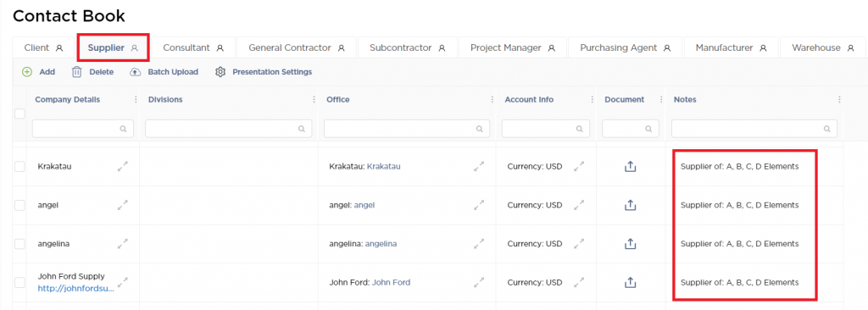Tick the angel row checkbox

pos(19,205)
